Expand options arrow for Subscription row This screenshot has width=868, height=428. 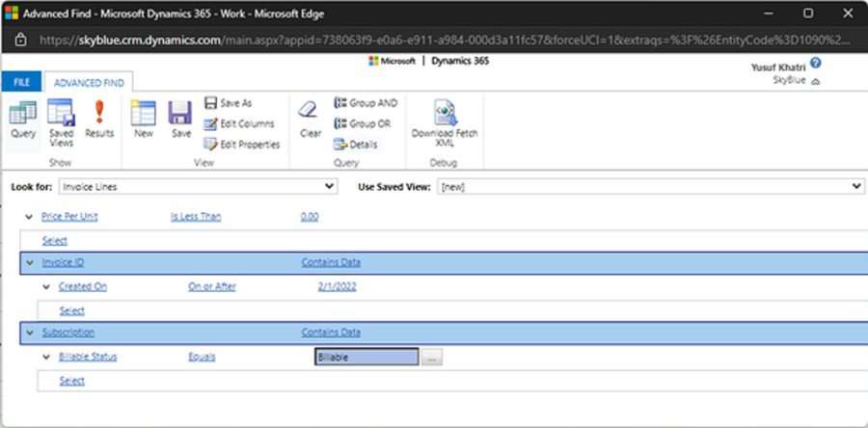pyautogui.click(x=29, y=333)
